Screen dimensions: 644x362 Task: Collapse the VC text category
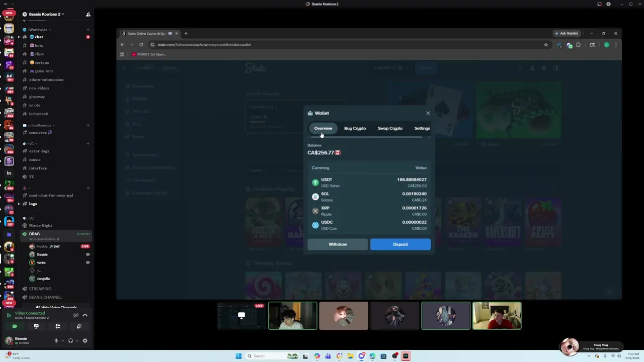click(x=30, y=144)
